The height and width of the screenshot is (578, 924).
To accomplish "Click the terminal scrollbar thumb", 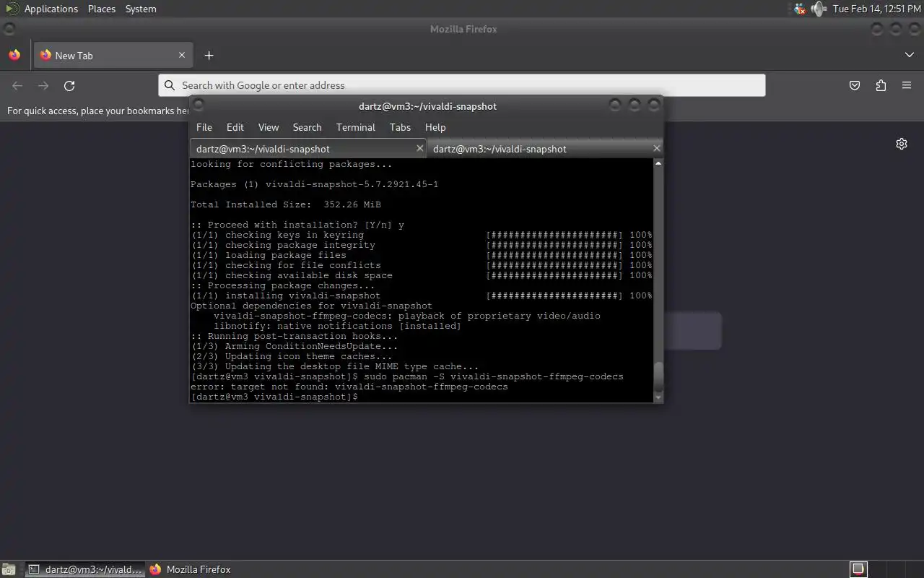I will pos(658,376).
